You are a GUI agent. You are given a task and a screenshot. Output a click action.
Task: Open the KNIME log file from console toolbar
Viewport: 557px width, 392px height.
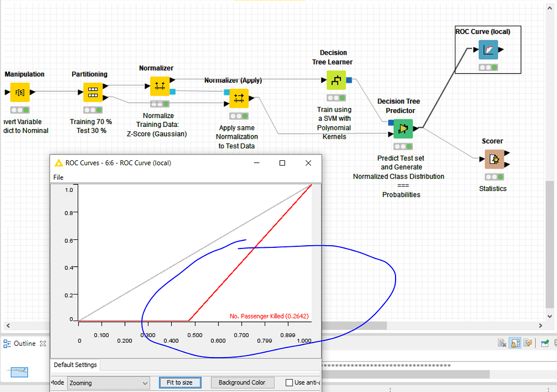point(528,343)
